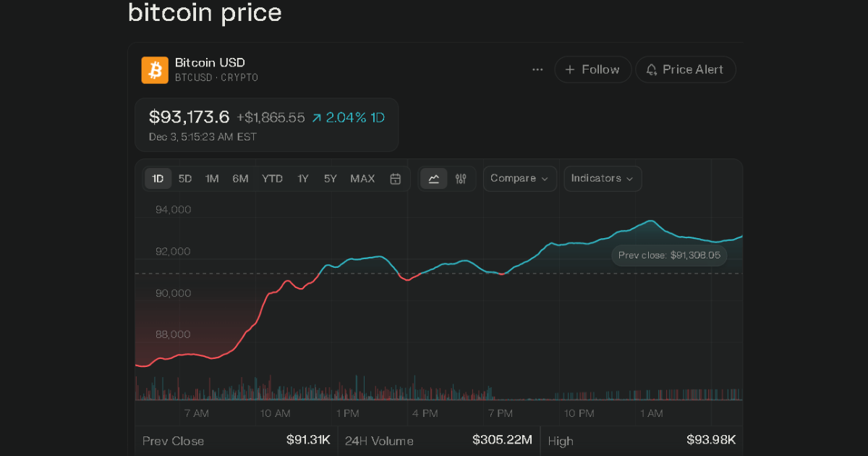Expand the Compare dropdown
This screenshot has width=868, height=456.
[x=519, y=179]
